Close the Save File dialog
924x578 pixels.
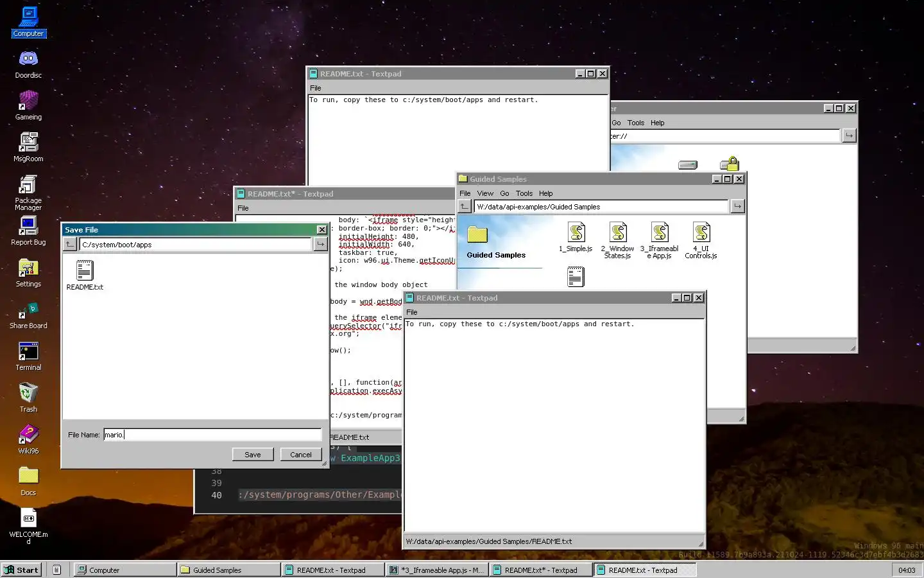(x=322, y=230)
